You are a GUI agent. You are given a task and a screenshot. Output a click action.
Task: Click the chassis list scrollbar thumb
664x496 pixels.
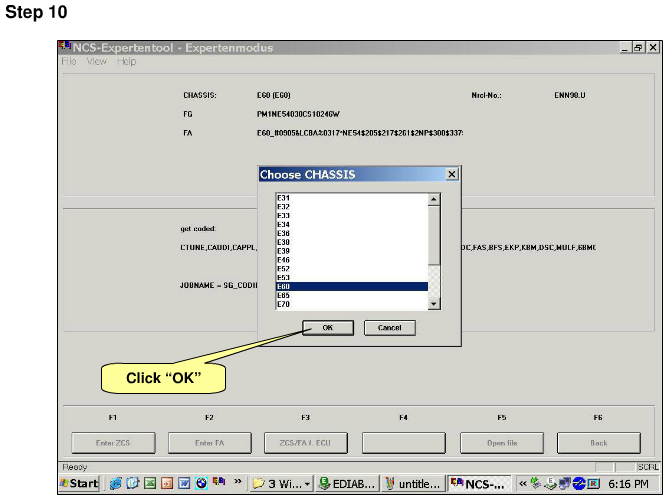[434, 236]
